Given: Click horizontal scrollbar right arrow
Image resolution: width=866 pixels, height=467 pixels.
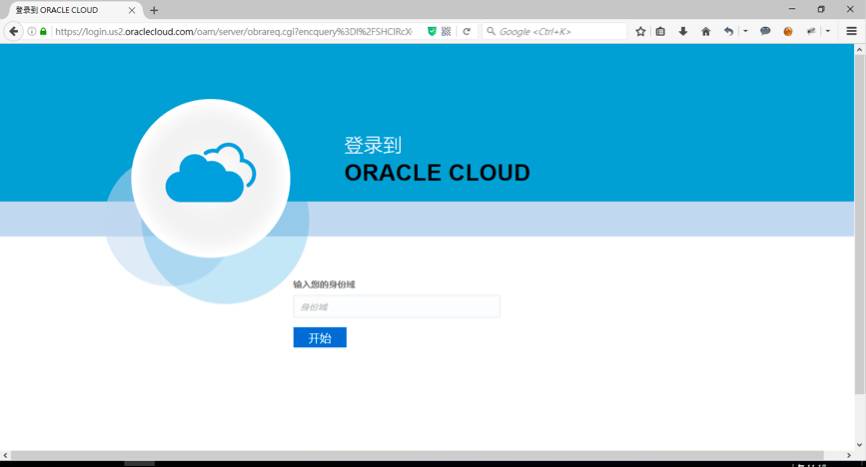Looking at the screenshot, I should (849, 455).
